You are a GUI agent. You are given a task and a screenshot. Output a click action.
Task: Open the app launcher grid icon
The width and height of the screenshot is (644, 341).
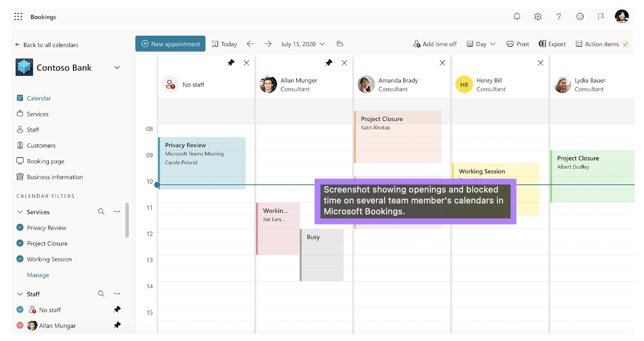click(x=18, y=17)
